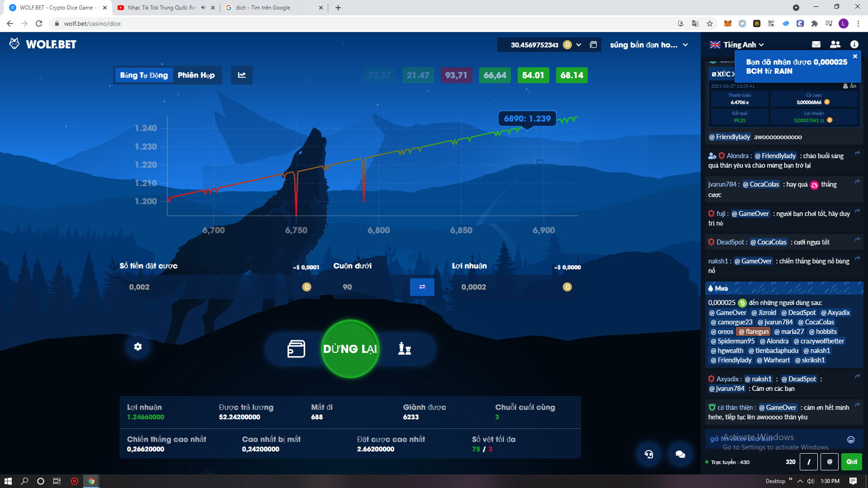Open chat messages envelope icon
The image size is (868, 488).
pyautogui.click(x=816, y=44)
